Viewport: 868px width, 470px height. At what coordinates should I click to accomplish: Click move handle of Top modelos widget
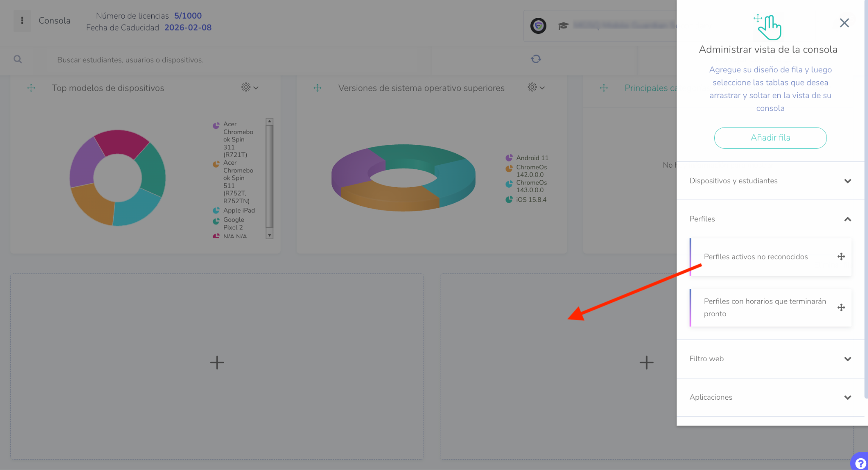[31, 88]
